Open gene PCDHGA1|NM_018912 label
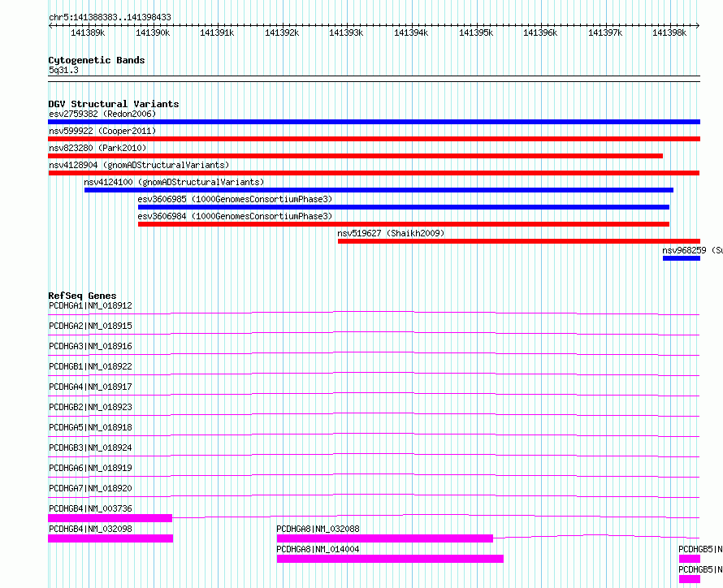Image resolution: width=723 pixels, height=588 pixels. (x=90, y=305)
